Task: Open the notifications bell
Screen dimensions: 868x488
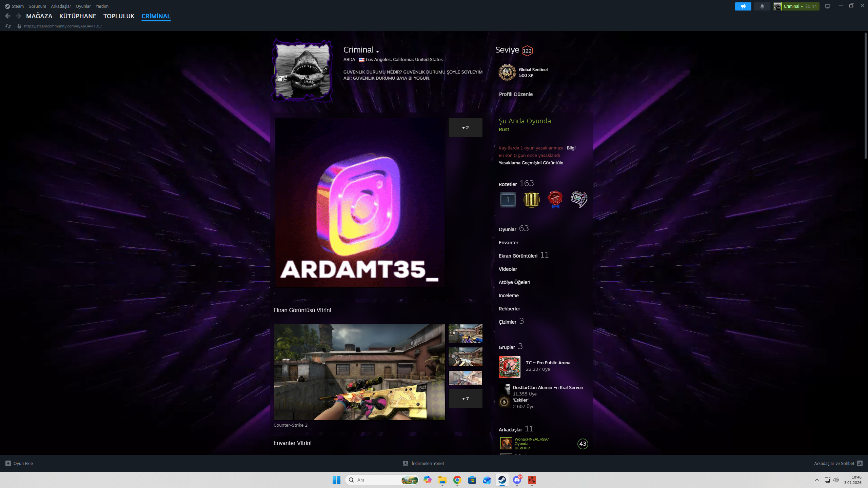Action: pyautogui.click(x=762, y=6)
